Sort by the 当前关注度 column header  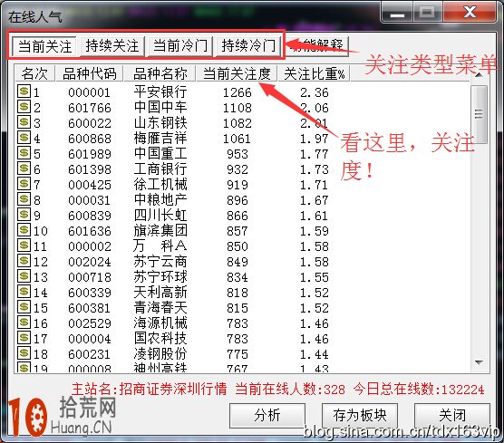tap(237, 73)
